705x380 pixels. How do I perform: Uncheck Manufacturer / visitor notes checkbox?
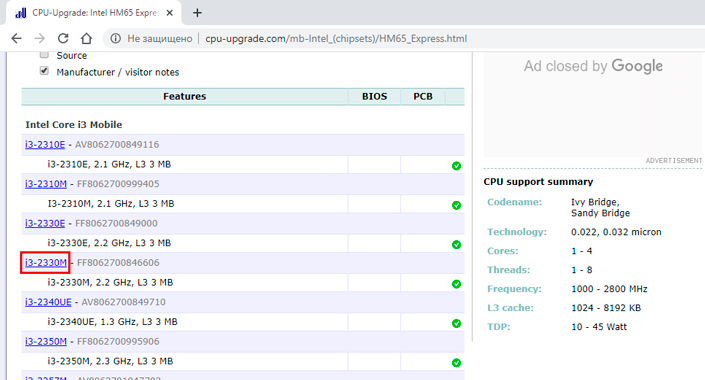click(x=44, y=71)
